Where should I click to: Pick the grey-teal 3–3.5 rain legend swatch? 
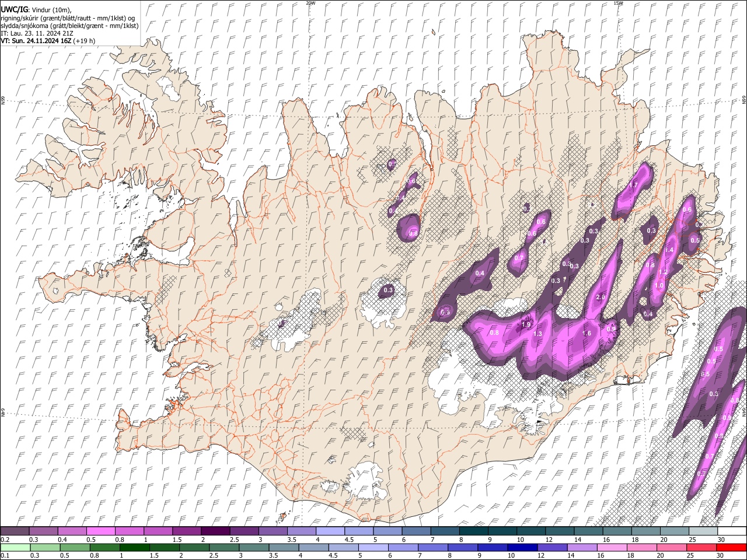(x=254, y=547)
